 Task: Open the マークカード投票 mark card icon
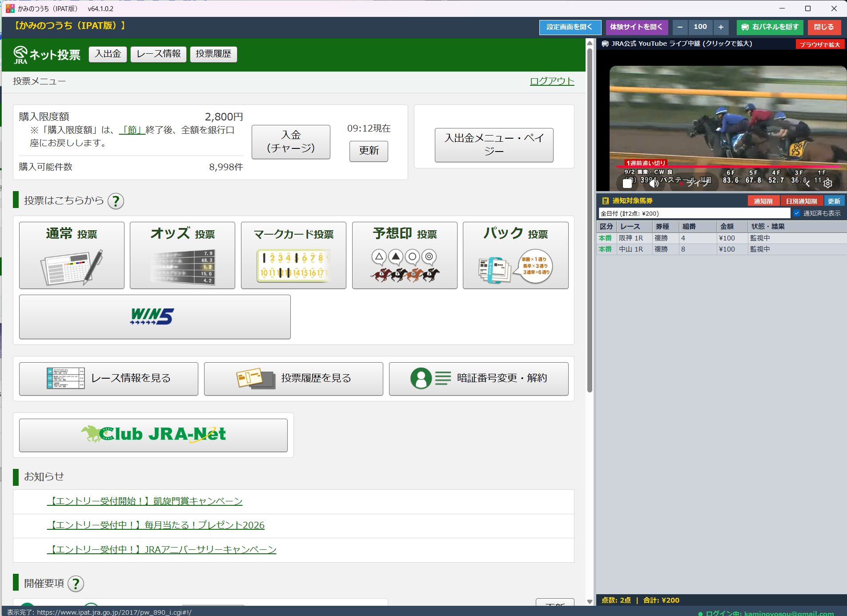[x=293, y=255]
